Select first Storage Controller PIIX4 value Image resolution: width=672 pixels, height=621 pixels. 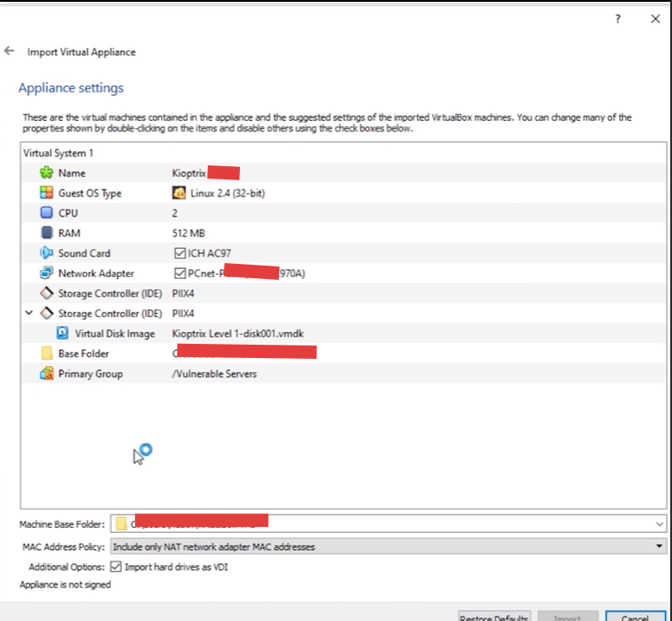183,293
